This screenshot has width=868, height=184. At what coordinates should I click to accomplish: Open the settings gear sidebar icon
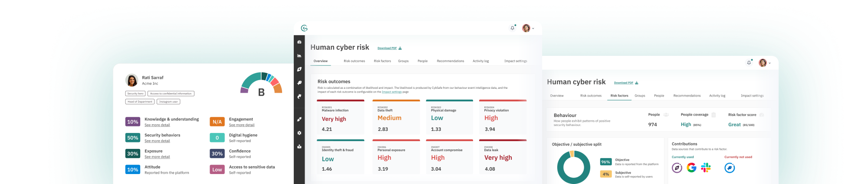coord(299,133)
